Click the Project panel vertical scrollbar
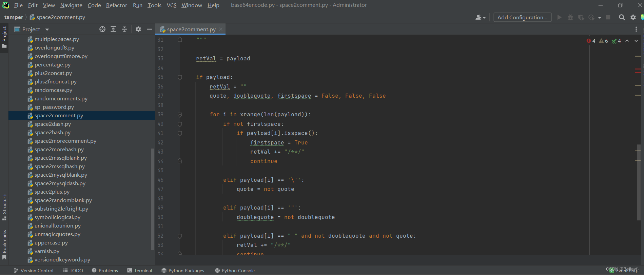 click(152, 199)
